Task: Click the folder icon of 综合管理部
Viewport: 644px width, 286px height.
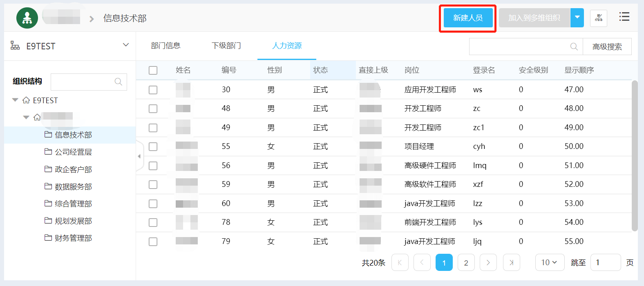Action: 48,203
